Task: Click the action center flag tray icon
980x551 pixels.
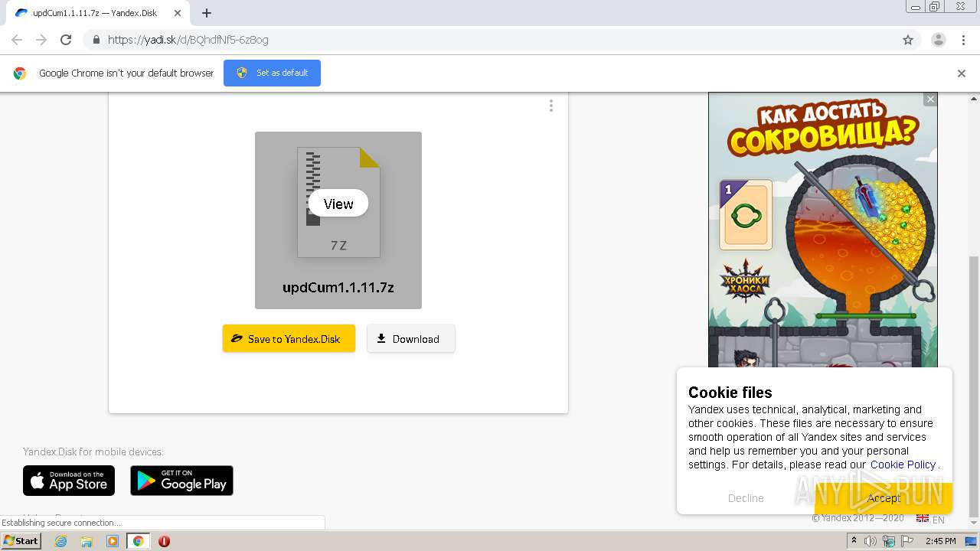Action: point(906,541)
